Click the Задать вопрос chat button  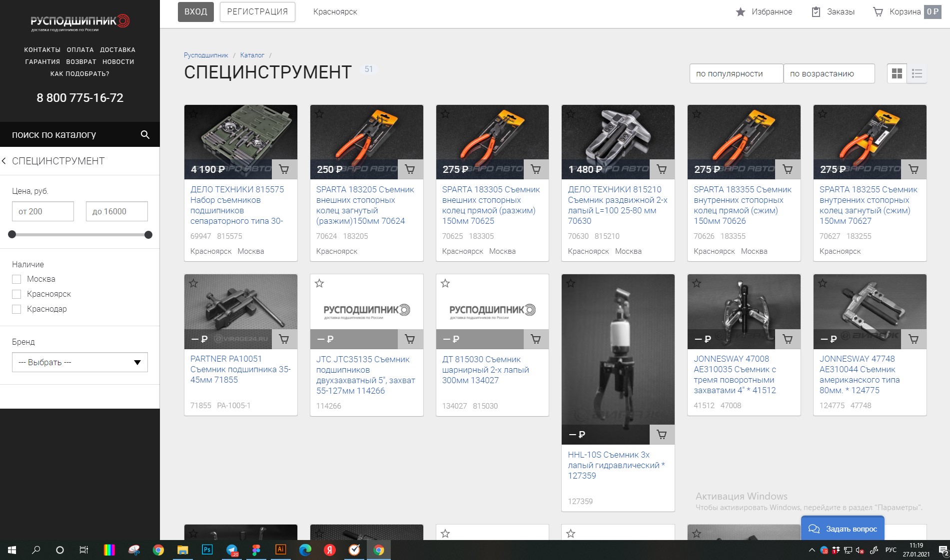(x=843, y=529)
